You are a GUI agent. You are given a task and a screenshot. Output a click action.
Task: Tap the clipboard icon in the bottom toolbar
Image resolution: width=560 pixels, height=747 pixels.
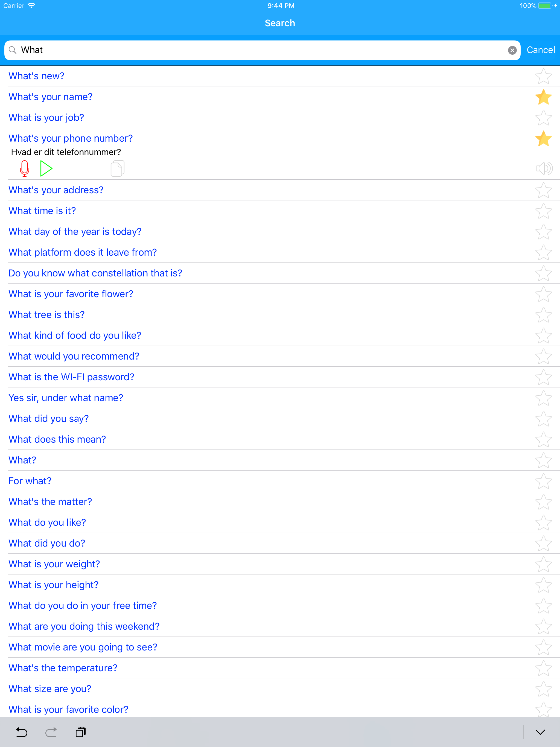(80, 732)
